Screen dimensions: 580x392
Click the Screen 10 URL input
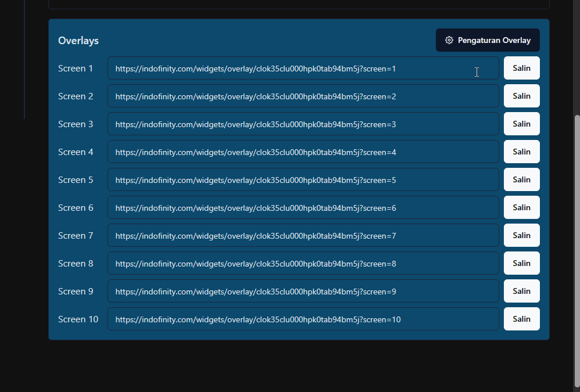(303, 319)
